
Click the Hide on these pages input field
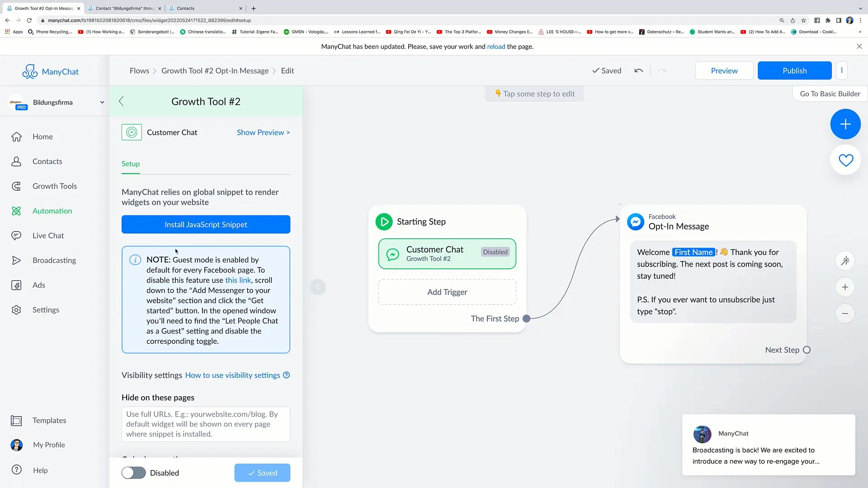(x=205, y=424)
